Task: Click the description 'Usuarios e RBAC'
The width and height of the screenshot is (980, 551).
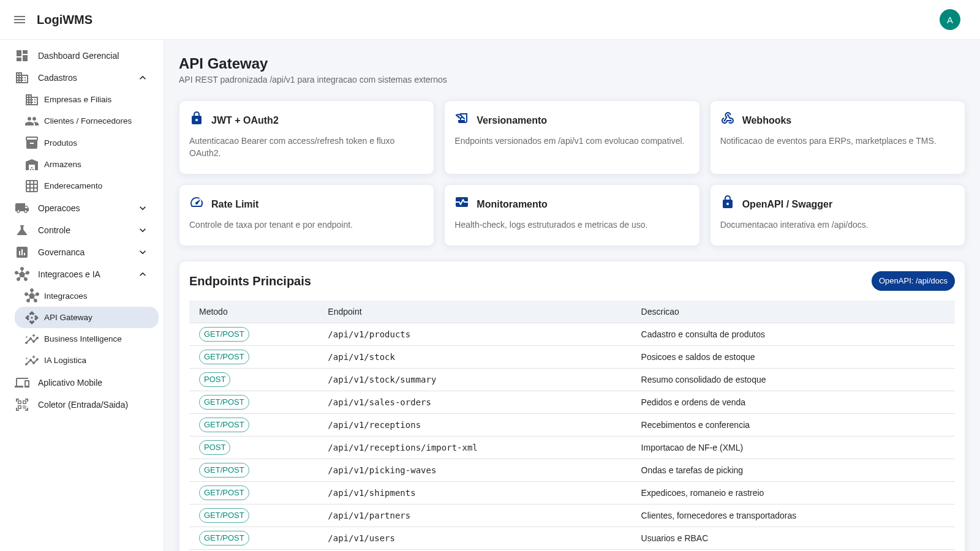Action: tap(674, 538)
